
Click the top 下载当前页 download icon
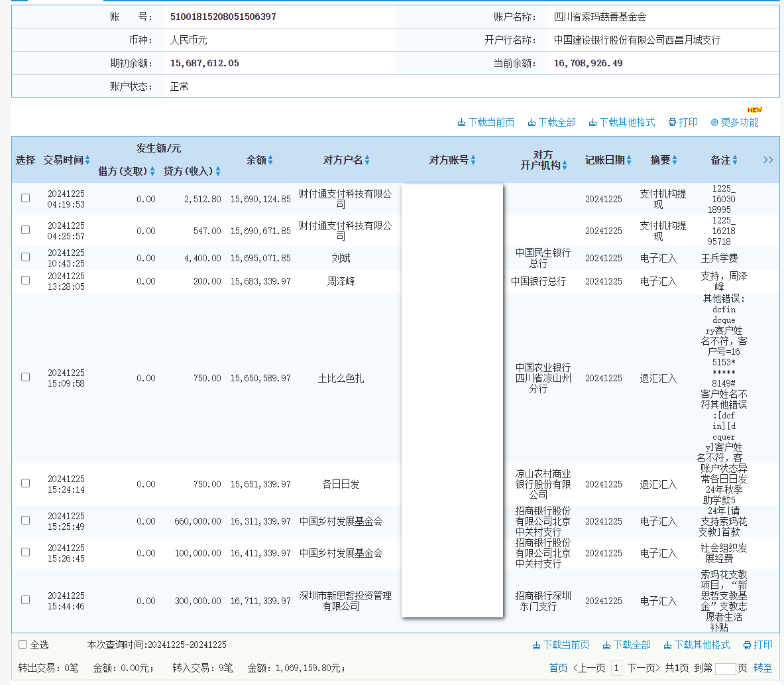pyautogui.click(x=461, y=123)
